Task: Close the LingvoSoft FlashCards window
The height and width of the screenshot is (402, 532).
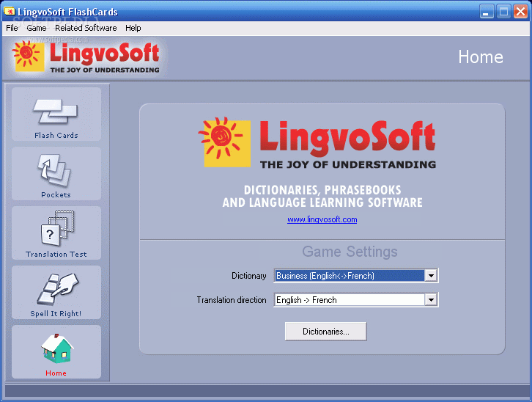Action: (520, 12)
